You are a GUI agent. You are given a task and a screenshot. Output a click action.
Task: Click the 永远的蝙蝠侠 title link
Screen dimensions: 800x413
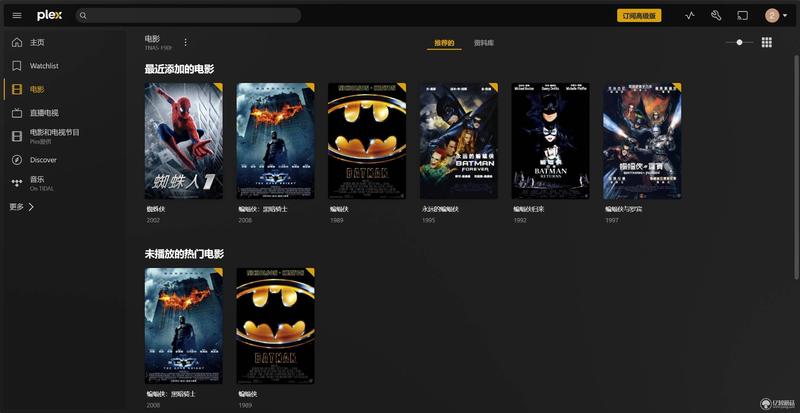click(440, 209)
